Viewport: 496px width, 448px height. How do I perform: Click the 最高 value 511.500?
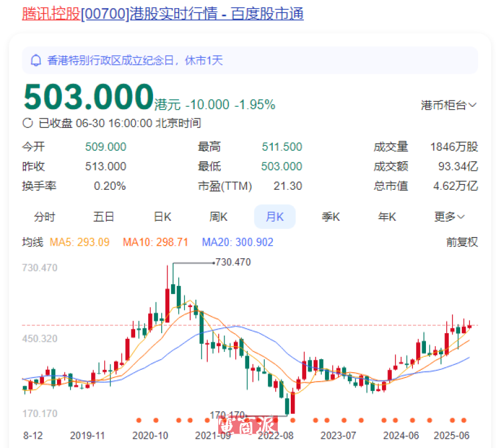pyautogui.click(x=282, y=147)
